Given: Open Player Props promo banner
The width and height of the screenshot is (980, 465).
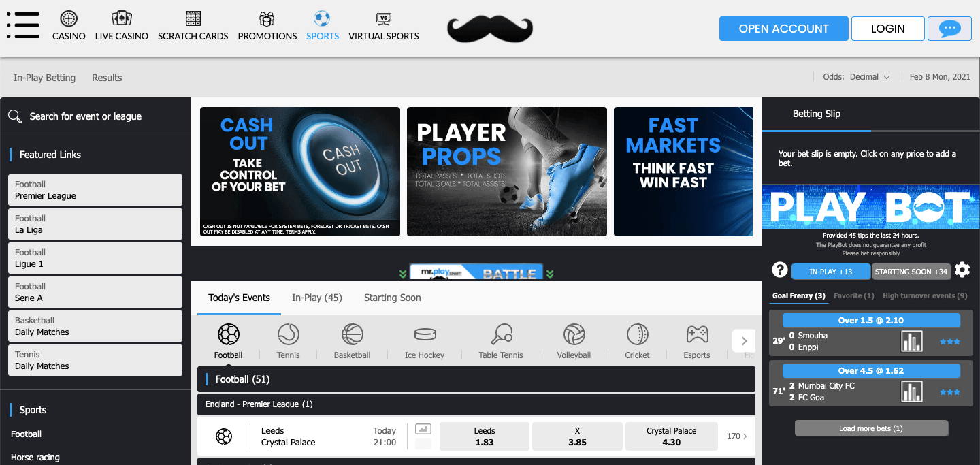Looking at the screenshot, I should 507,172.
